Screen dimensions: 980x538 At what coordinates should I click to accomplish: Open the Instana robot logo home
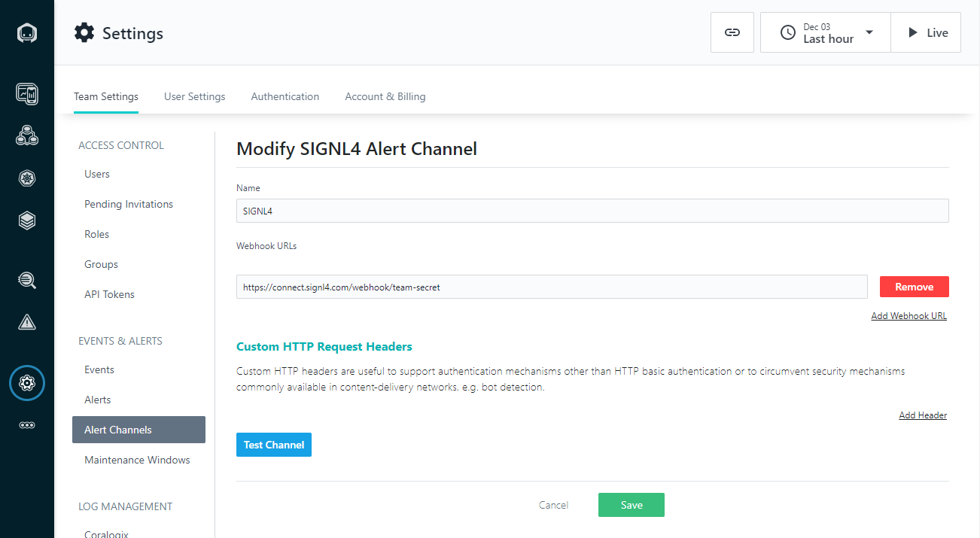(x=27, y=33)
